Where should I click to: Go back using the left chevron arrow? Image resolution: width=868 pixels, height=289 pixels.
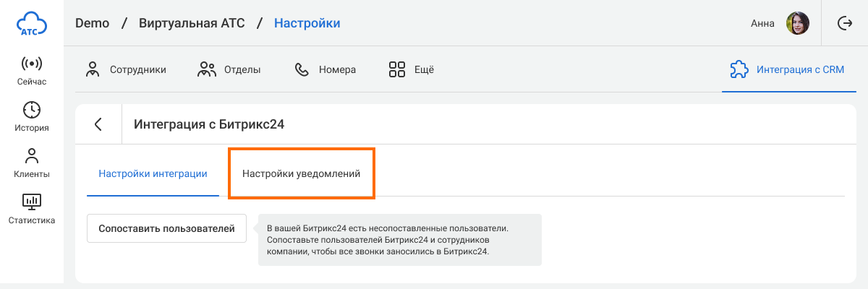tap(98, 124)
